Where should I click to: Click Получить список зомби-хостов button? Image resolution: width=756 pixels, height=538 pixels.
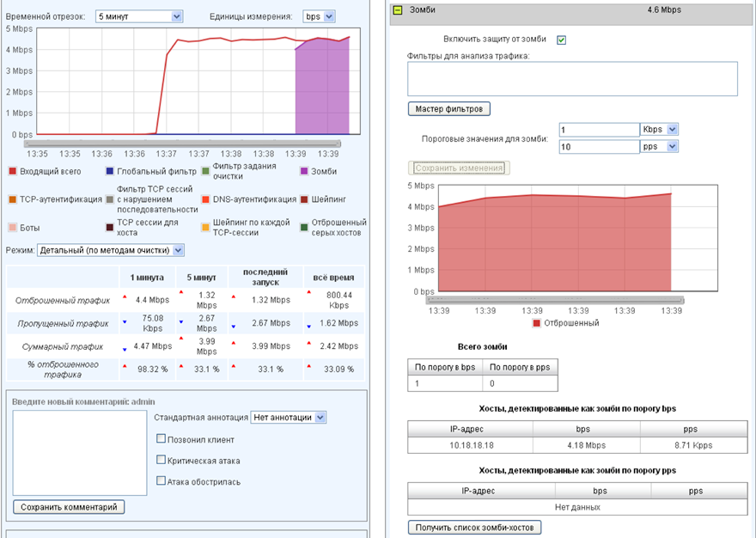point(474,528)
